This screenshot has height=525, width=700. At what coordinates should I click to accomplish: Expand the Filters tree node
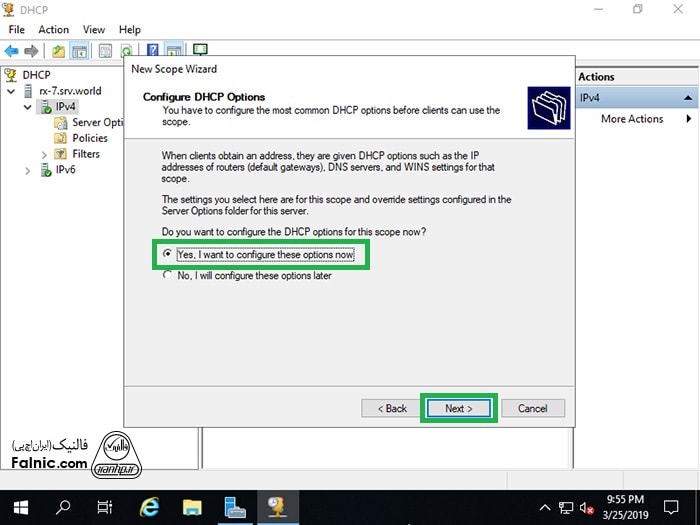click(x=44, y=154)
